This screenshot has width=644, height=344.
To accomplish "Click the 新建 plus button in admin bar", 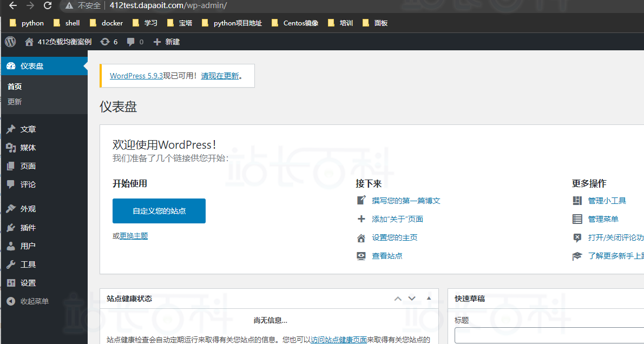I will point(166,42).
